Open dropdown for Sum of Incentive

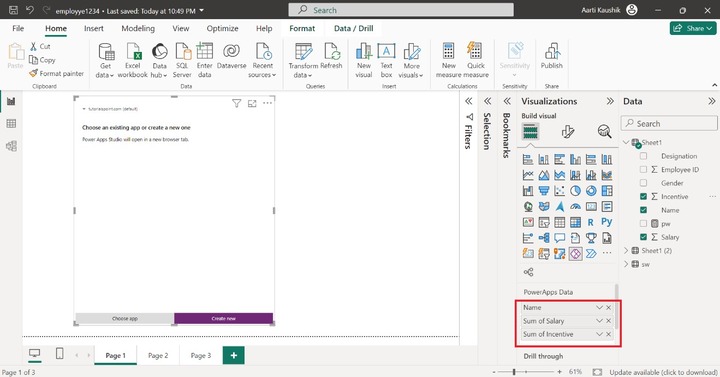tap(599, 334)
